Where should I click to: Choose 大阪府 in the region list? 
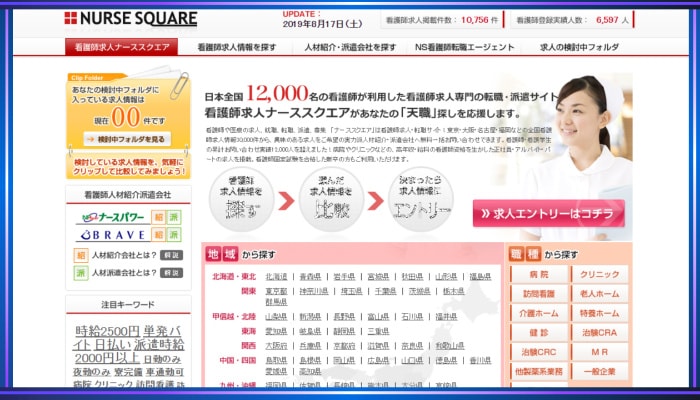coord(276,346)
